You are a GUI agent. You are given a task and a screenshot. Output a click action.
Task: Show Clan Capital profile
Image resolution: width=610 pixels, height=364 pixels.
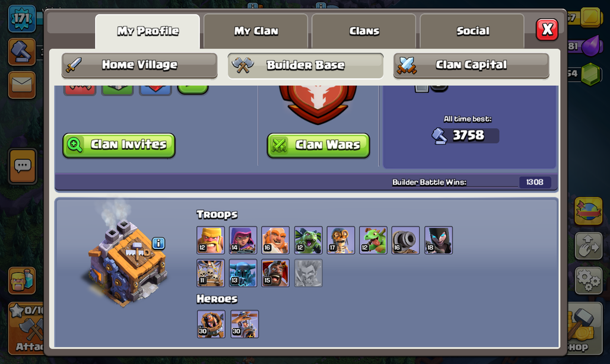[471, 65]
